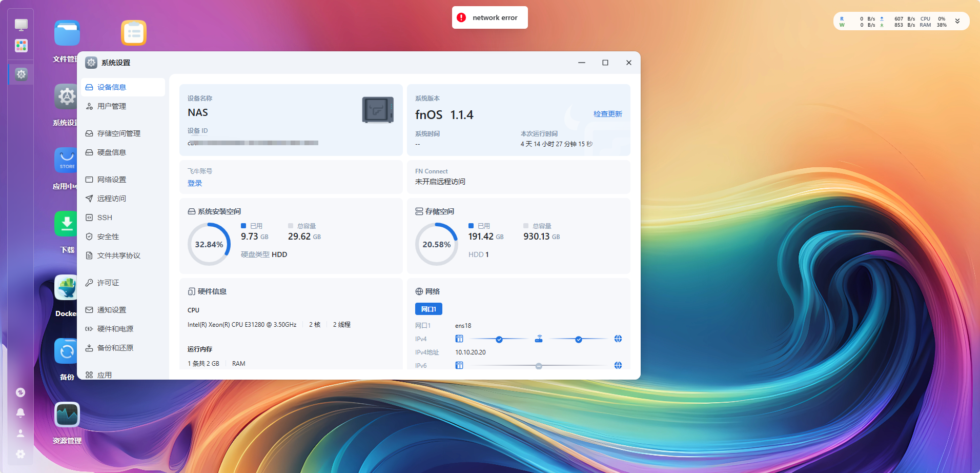Click the 未开启远程访问 FN Connect status
The width and height of the screenshot is (980, 473).
(x=440, y=182)
